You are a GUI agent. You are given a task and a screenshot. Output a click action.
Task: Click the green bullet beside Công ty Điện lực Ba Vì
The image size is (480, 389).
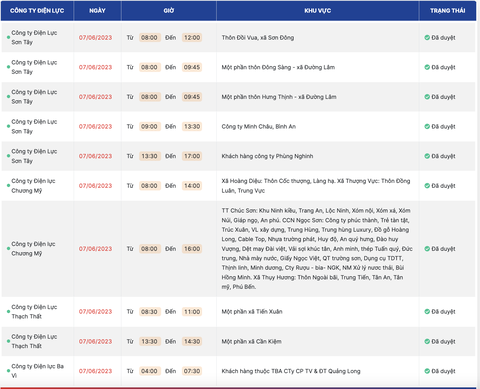point(8,371)
